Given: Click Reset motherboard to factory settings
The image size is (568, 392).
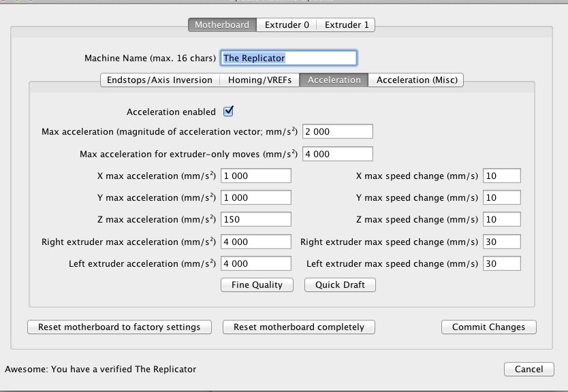Looking at the screenshot, I should point(119,327).
